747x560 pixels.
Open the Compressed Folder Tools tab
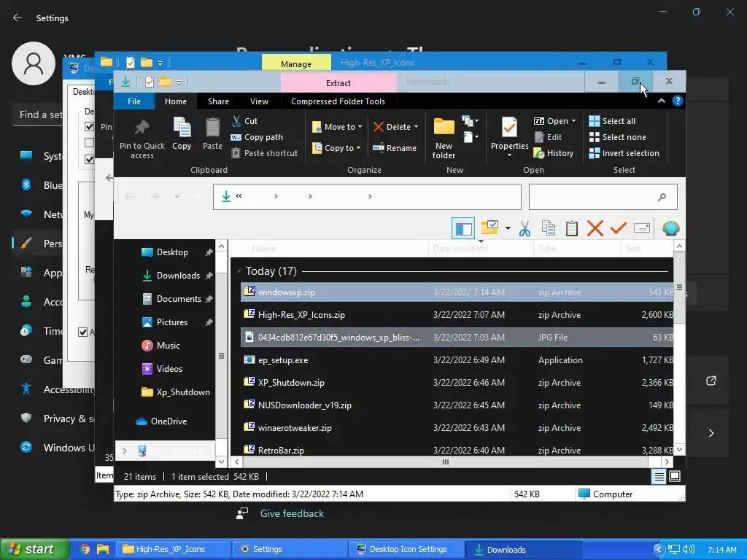point(338,101)
